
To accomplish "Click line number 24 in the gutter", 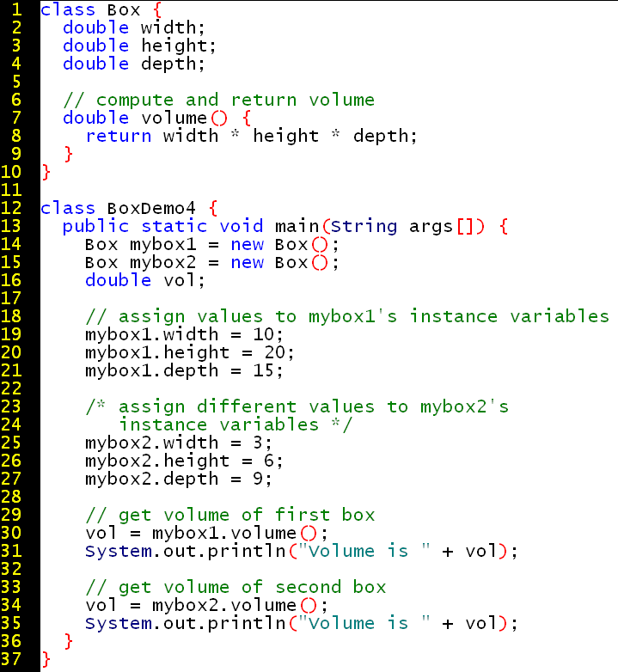I will coord(11,425).
